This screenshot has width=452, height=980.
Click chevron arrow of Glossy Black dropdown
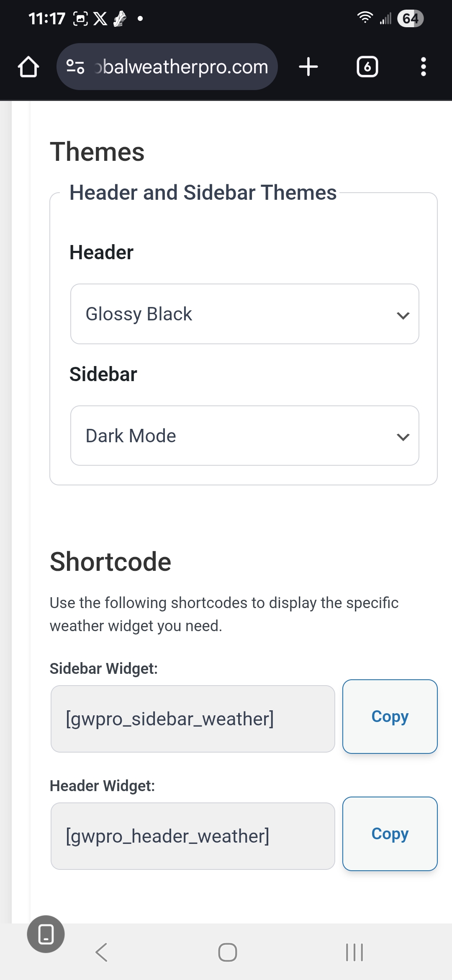coord(403,315)
